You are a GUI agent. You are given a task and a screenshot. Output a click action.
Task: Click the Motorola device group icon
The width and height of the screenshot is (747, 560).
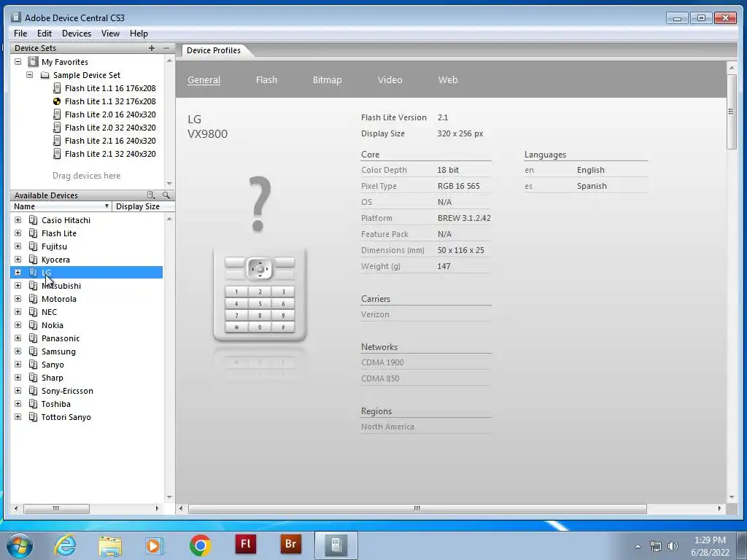33,299
